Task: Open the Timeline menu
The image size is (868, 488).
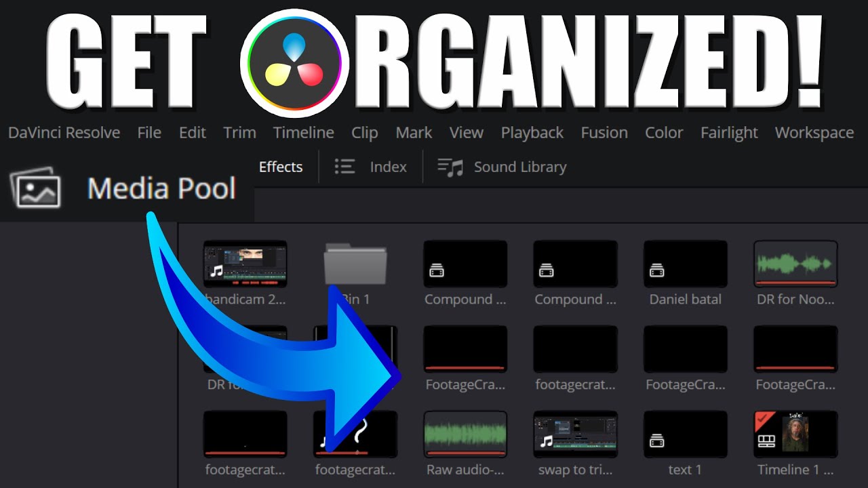Action: [304, 132]
